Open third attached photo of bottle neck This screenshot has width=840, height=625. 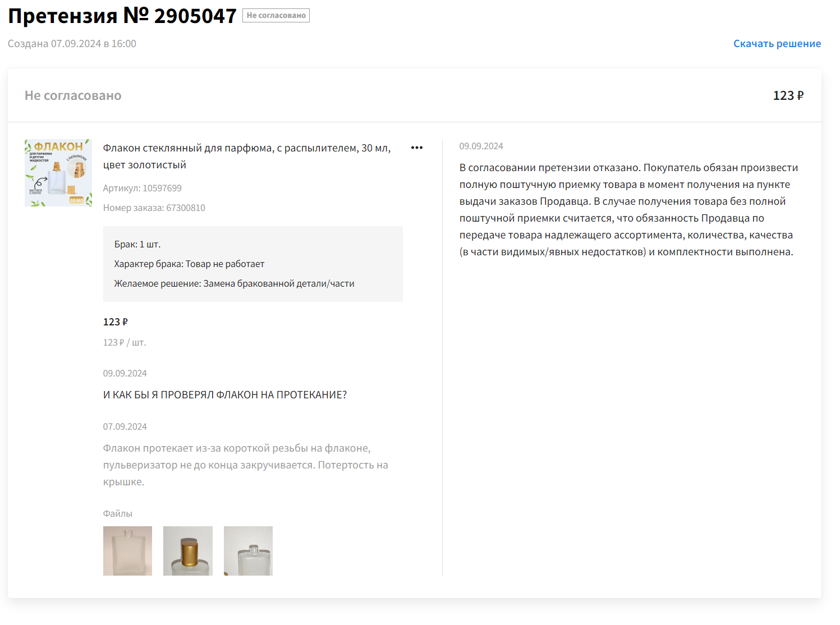pos(248,550)
